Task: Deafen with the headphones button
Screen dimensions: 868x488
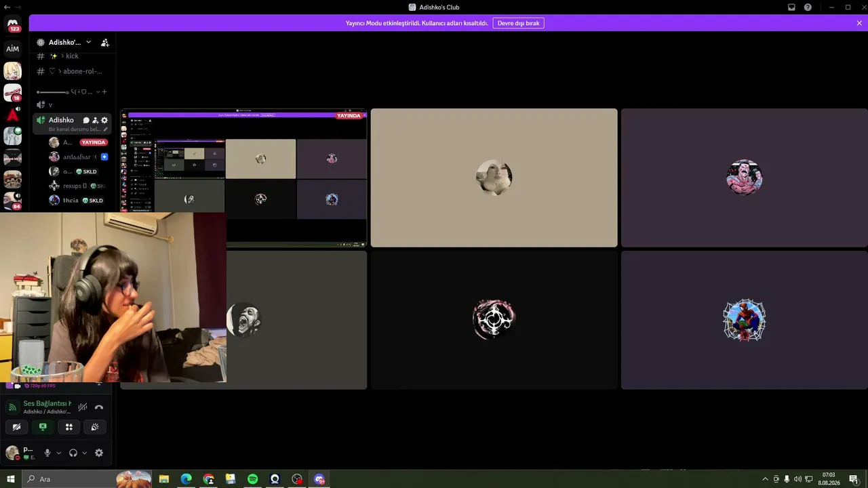Action: point(73,453)
